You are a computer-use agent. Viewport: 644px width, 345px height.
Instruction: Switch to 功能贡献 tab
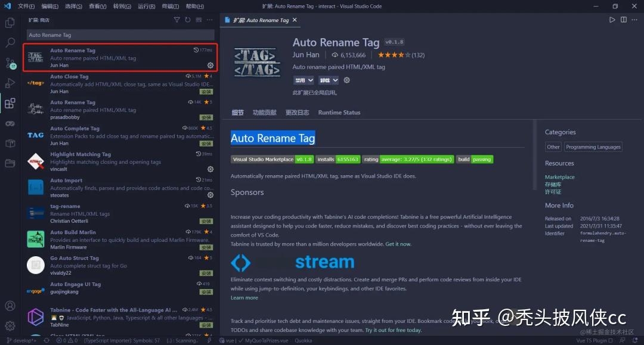[265, 113]
